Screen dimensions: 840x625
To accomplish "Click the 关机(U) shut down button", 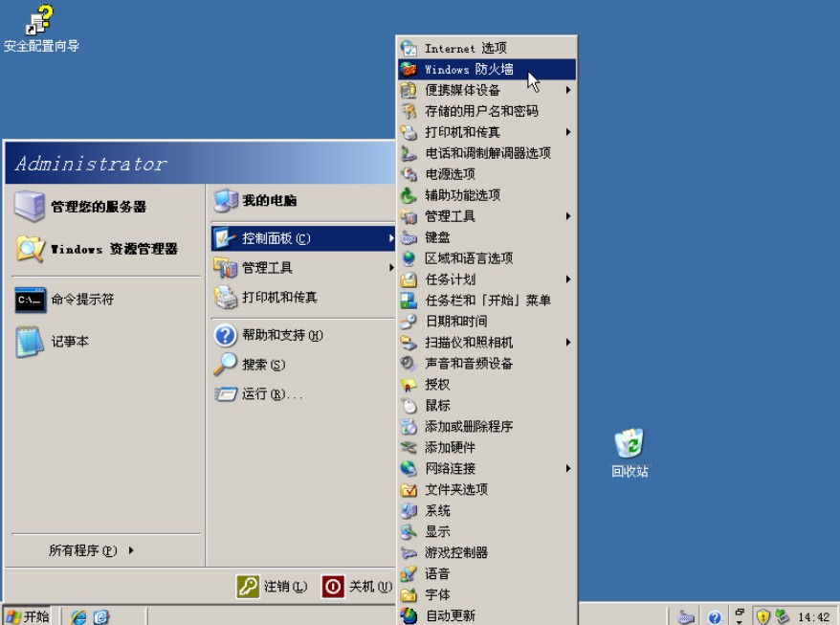I will [357, 586].
